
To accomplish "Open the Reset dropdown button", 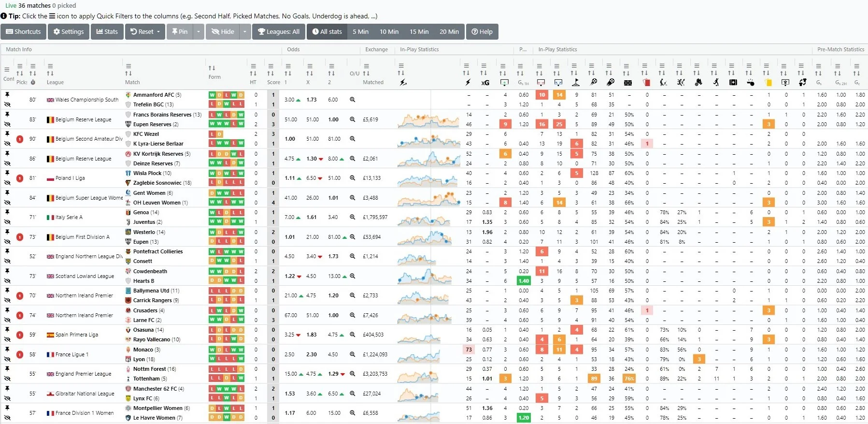I will (x=145, y=31).
